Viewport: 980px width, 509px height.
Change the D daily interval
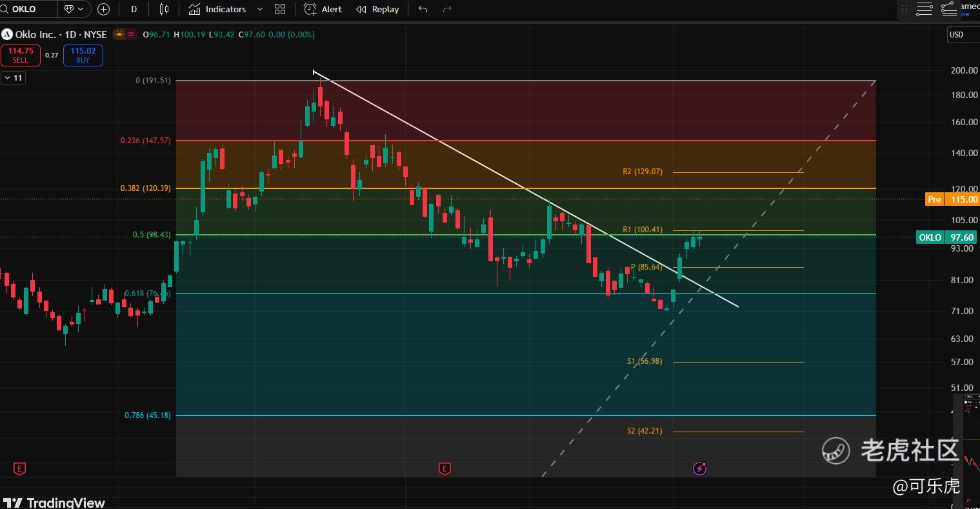pyautogui.click(x=134, y=9)
